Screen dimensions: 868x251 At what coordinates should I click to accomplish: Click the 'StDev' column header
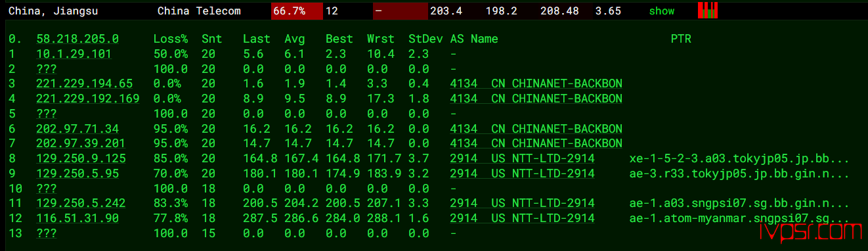425,39
